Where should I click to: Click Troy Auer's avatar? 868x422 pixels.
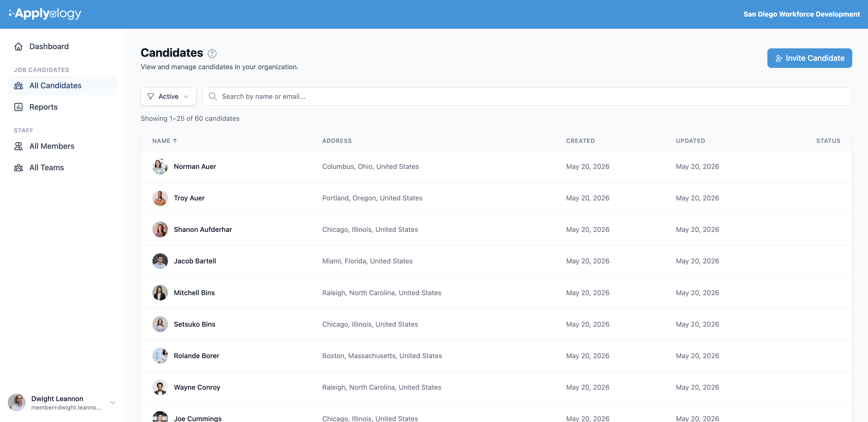click(160, 198)
